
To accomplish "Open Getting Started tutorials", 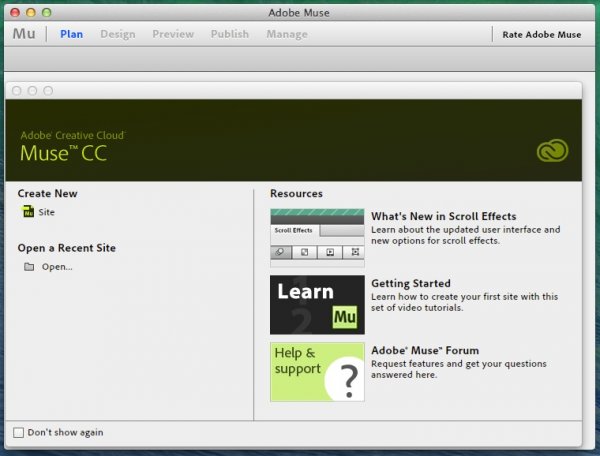I will [411, 283].
